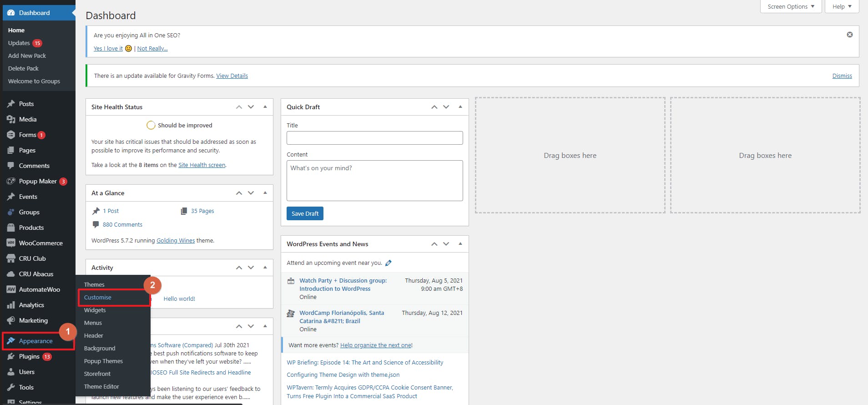Viewport: 868px width, 405px height.
Task: Click the Forms icon in sidebar
Action: pyautogui.click(x=11, y=135)
